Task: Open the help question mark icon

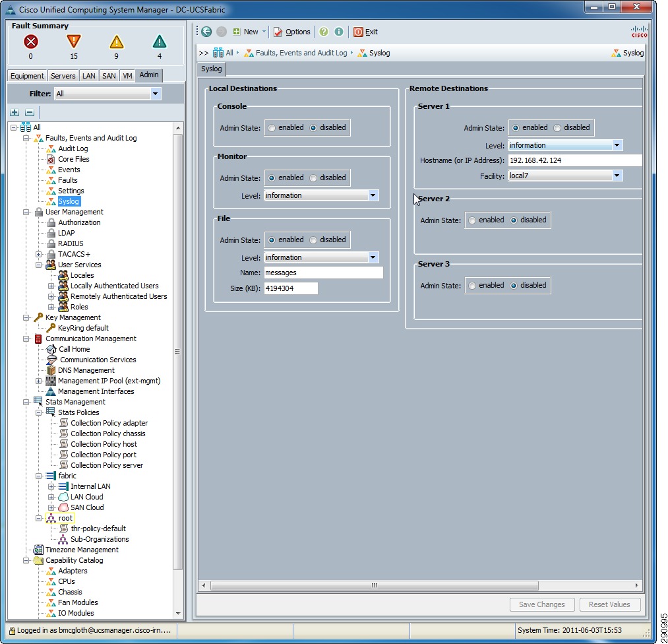Action: point(324,32)
